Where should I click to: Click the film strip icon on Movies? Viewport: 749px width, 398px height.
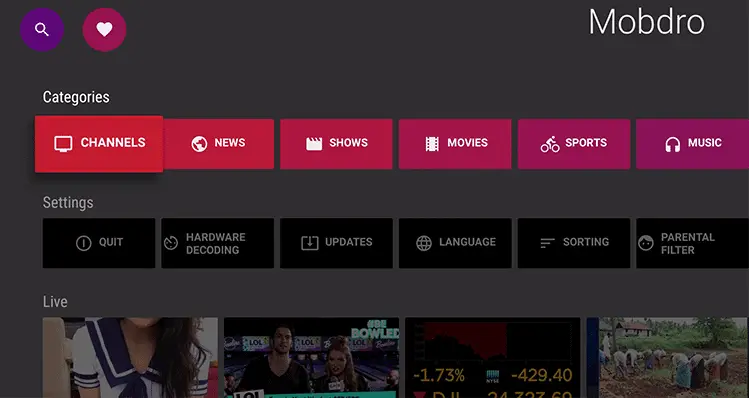[x=432, y=143]
